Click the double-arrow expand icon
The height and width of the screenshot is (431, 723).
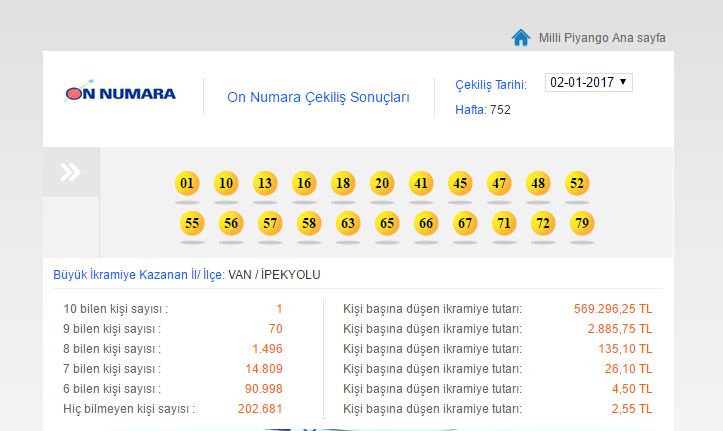[70, 172]
